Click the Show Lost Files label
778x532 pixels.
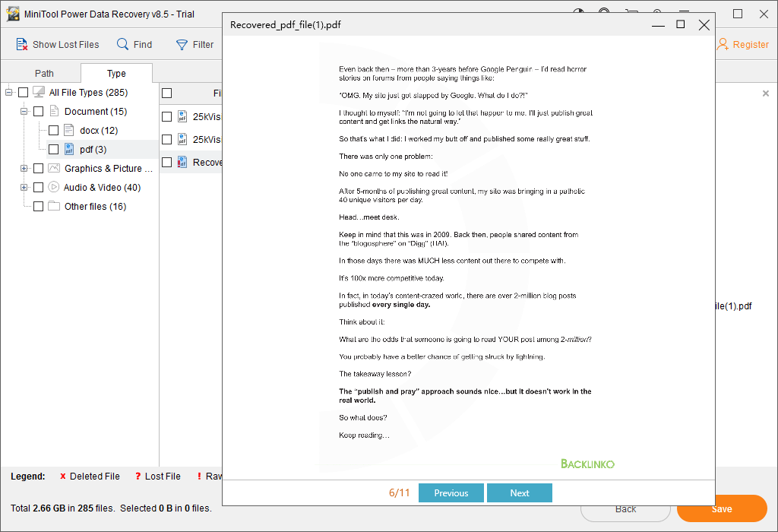(x=66, y=45)
